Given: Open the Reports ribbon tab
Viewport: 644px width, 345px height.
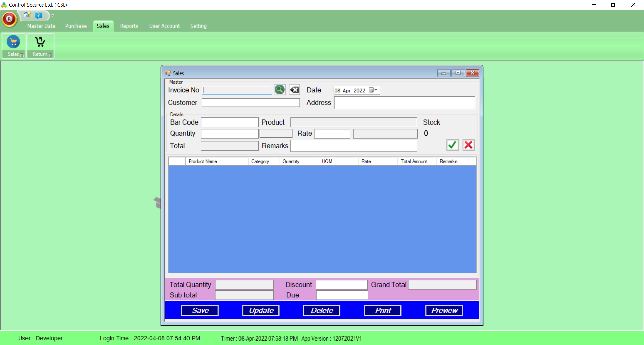Looking at the screenshot, I should (x=129, y=26).
